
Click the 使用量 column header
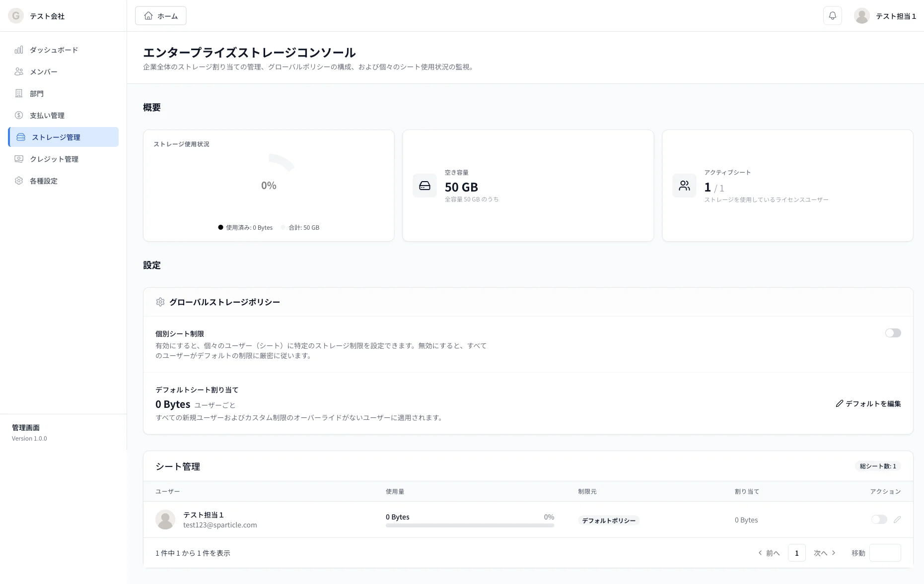point(395,491)
